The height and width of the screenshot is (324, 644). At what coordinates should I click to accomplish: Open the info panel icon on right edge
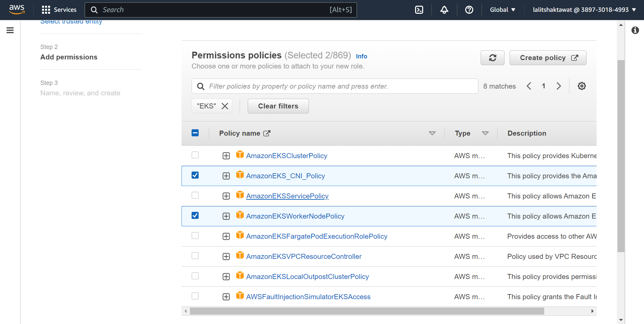(635, 30)
